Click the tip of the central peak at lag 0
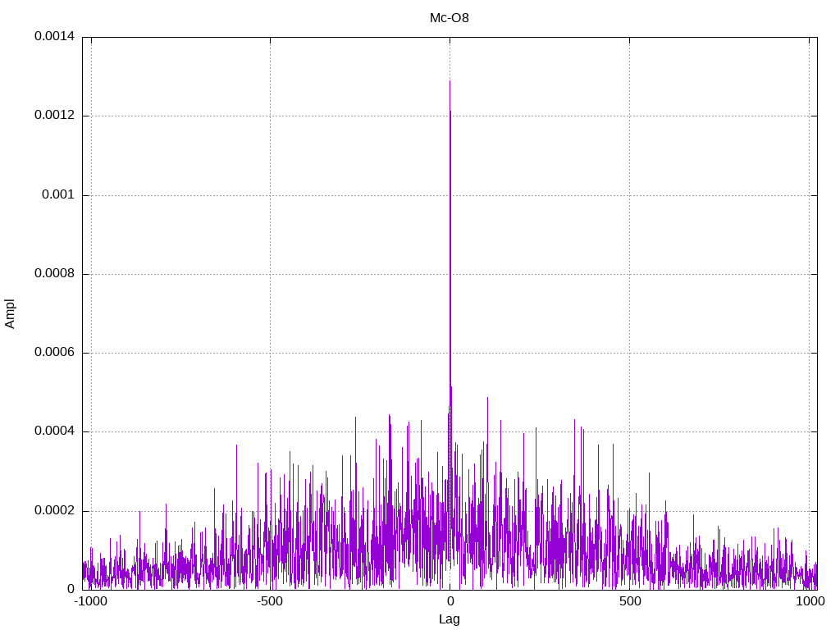Screen dimensions: 840x630 tap(450, 81)
